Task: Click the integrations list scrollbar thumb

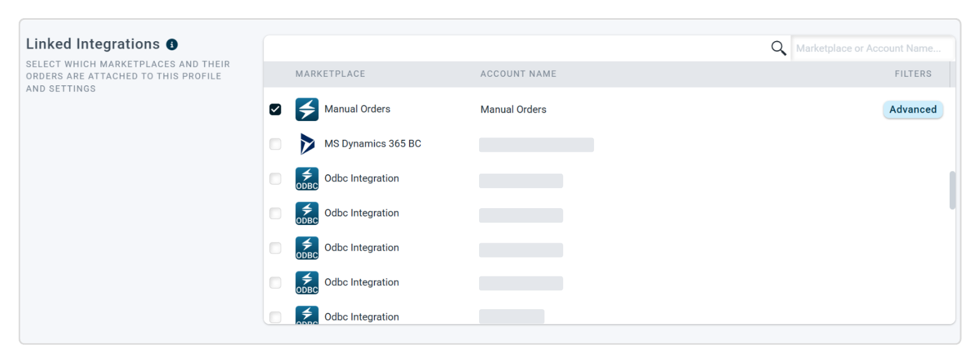Action: pyautogui.click(x=952, y=190)
